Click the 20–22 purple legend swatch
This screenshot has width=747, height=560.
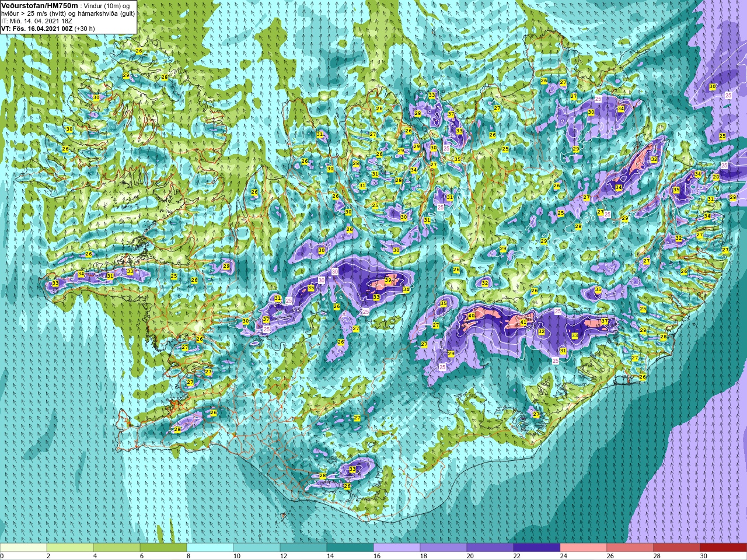pos(490,548)
